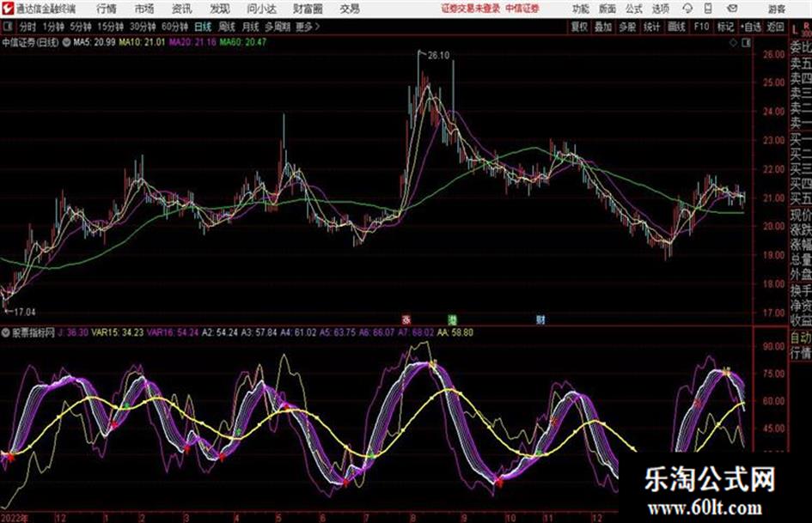Click the 标记 mark button
This screenshot has height=523, width=812.
click(725, 27)
